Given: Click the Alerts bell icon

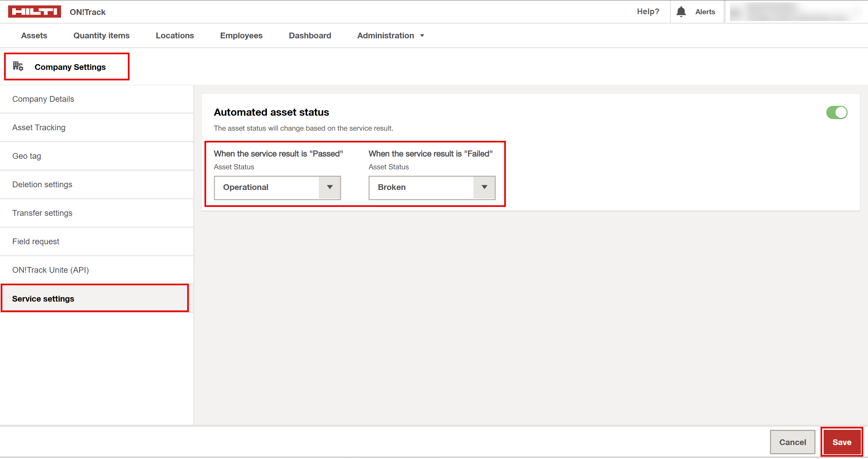Looking at the screenshot, I should pyautogui.click(x=681, y=12).
